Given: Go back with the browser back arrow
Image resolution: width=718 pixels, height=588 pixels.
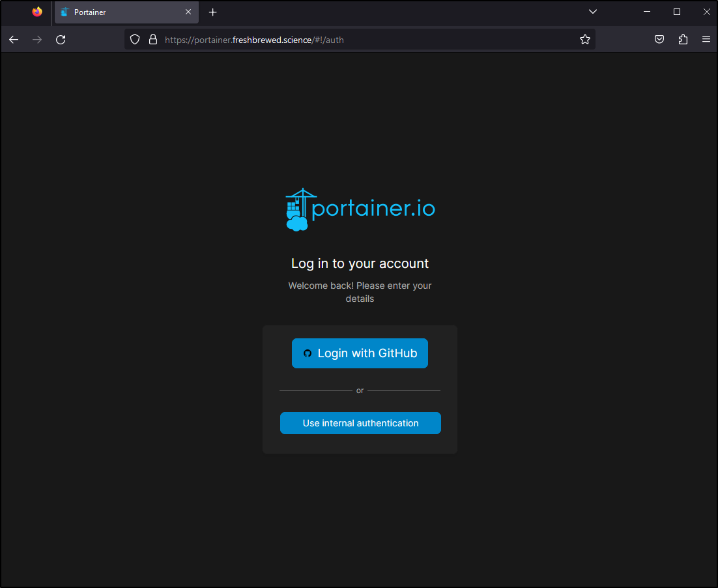Looking at the screenshot, I should tap(14, 40).
